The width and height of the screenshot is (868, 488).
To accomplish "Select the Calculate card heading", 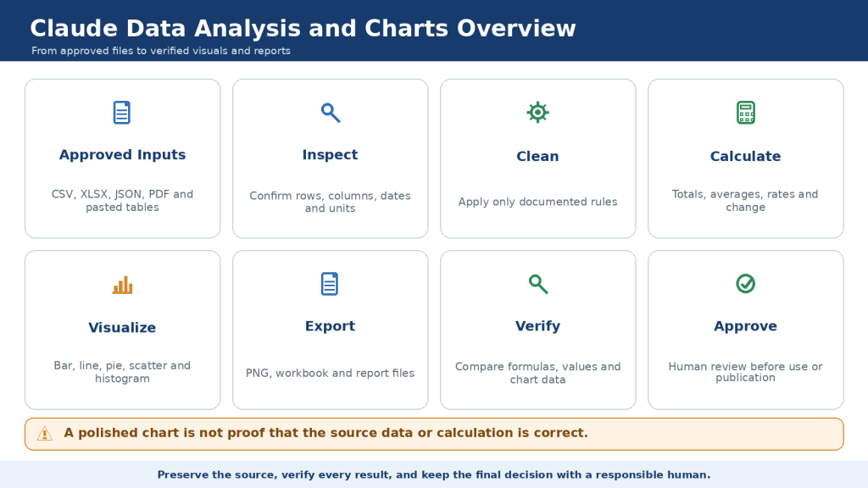I will click(x=746, y=157).
